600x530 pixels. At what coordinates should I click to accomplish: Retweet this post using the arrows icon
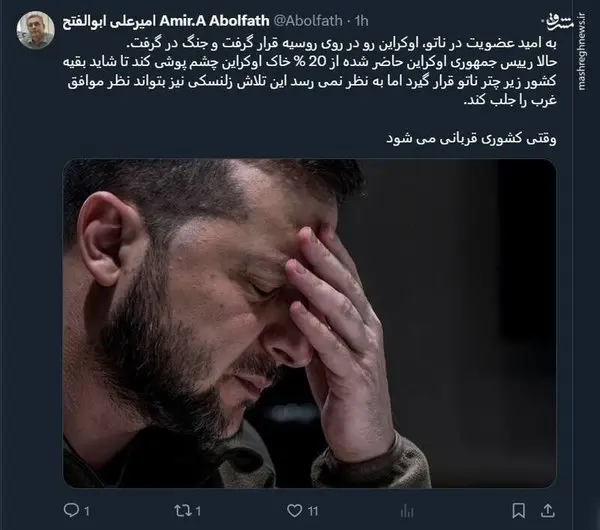click(x=182, y=510)
